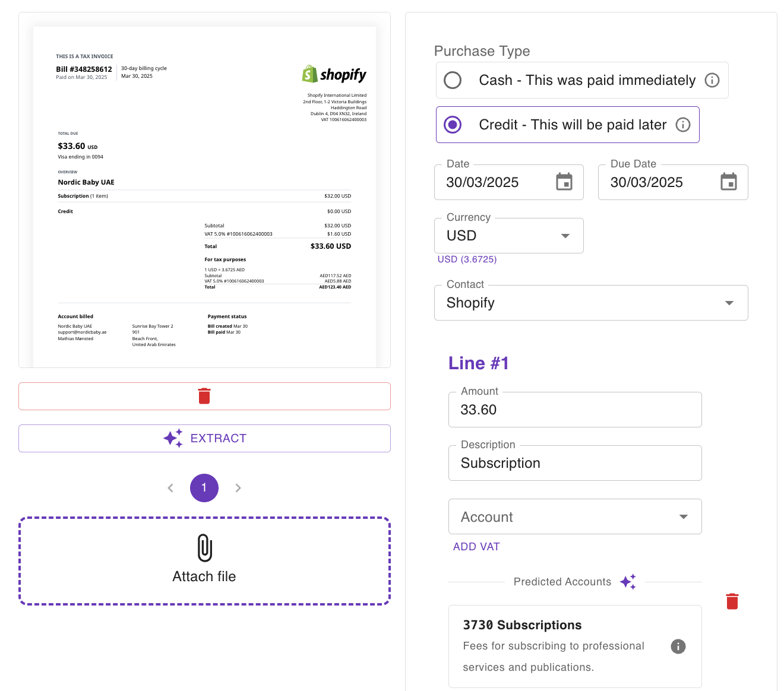Go to next document page arrow
The width and height of the screenshot is (784, 691).
[238, 488]
